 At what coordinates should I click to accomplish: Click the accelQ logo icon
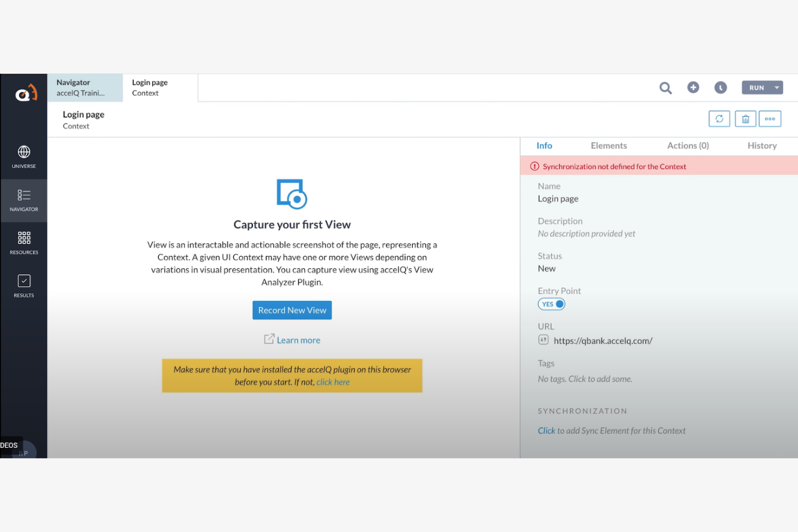pyautogui.click(x=26, y=93)
